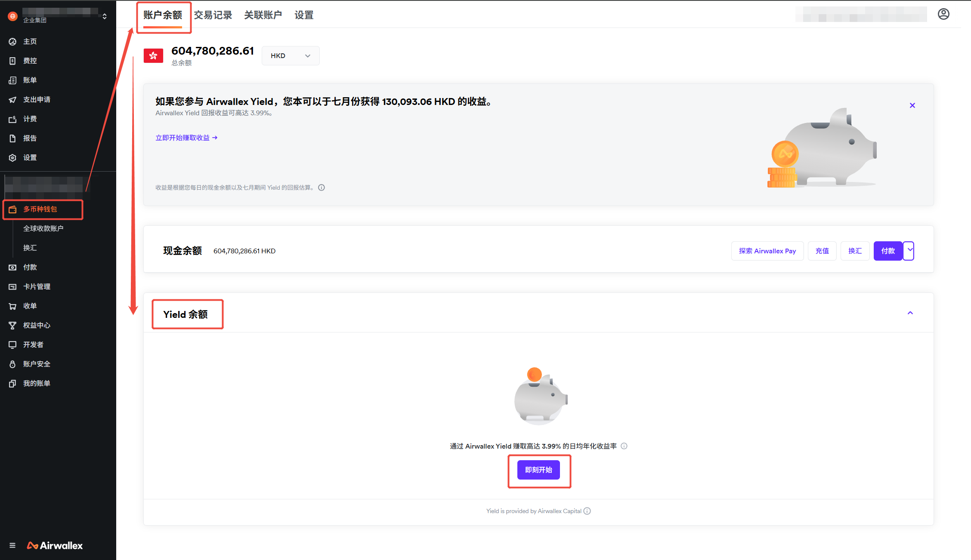Expand the arrow next to the 付款 button
The image size is (971, 560).
pos(909,250)
